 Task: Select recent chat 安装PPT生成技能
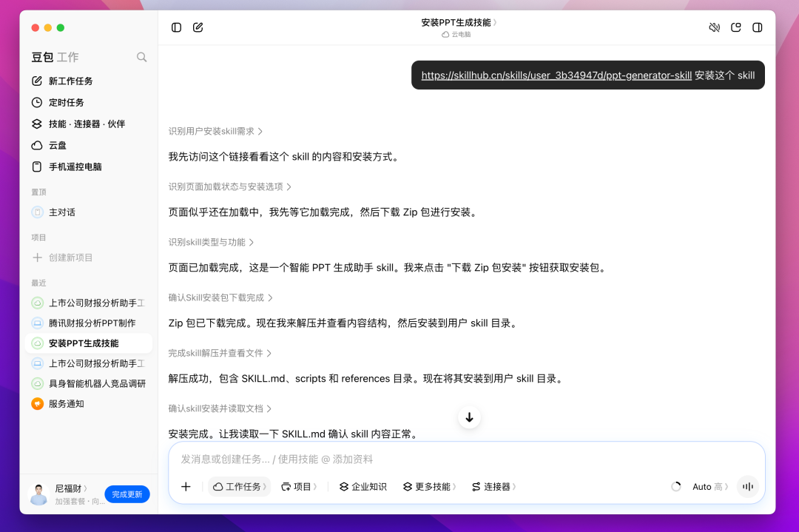88,343
